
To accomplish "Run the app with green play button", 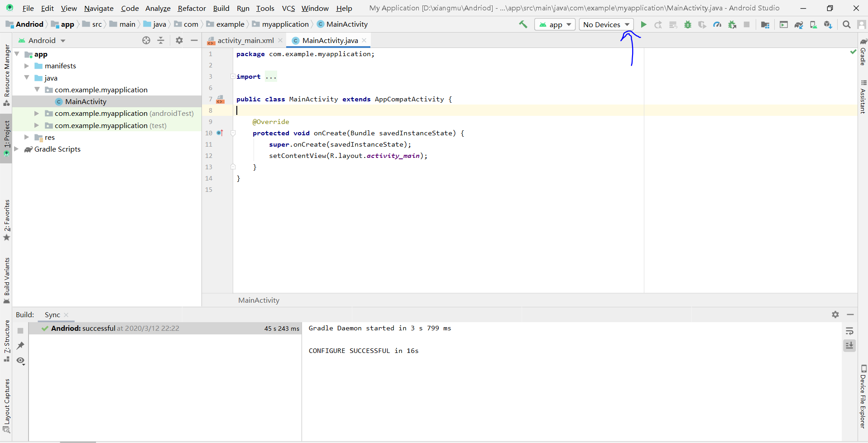I will 643,24.
